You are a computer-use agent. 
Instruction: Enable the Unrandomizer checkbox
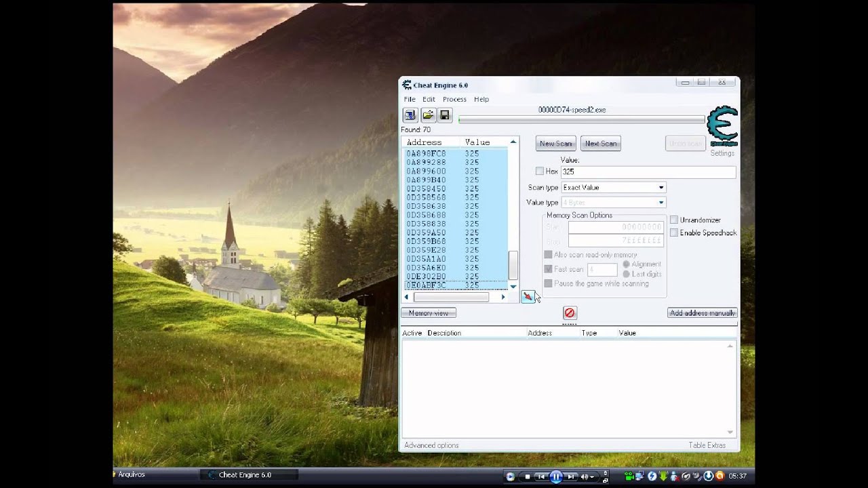[674, 220]
